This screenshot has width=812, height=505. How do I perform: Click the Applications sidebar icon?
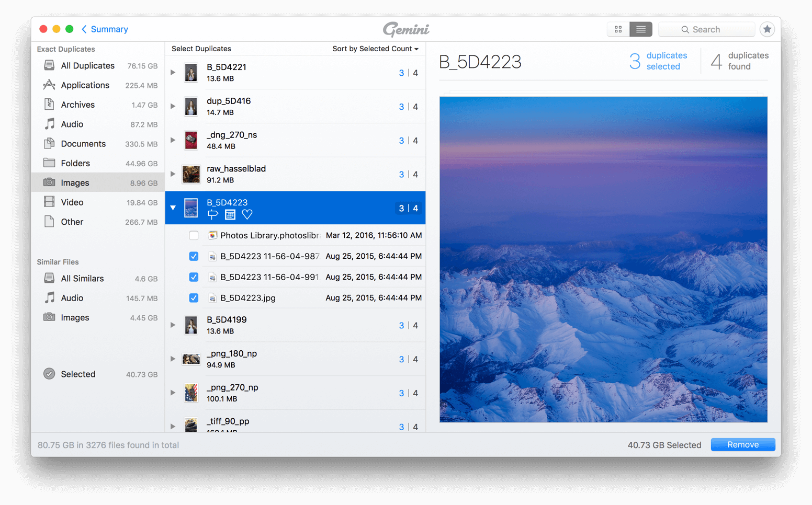pos(49,85)
